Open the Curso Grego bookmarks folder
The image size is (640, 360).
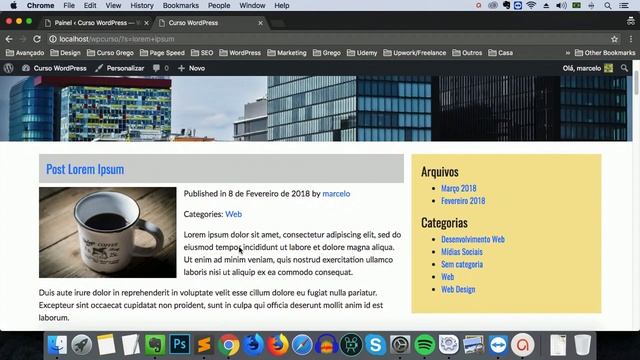click(110, 53)
